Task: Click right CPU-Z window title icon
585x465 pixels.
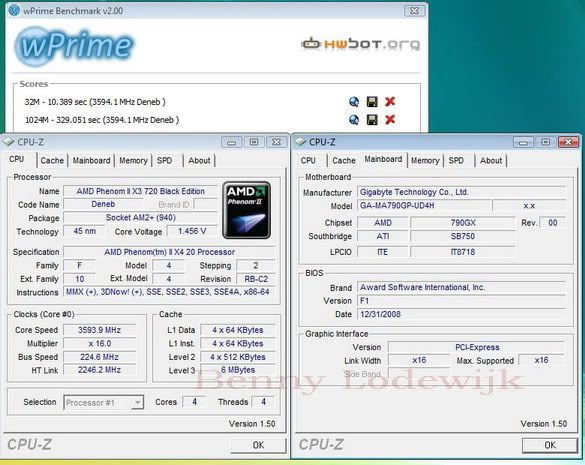Action: [x=300, y=142]
